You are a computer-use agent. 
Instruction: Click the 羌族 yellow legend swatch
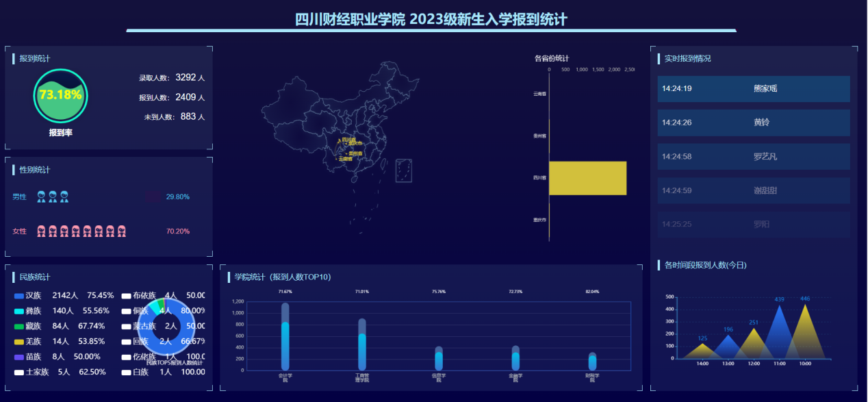pos(19,342)
